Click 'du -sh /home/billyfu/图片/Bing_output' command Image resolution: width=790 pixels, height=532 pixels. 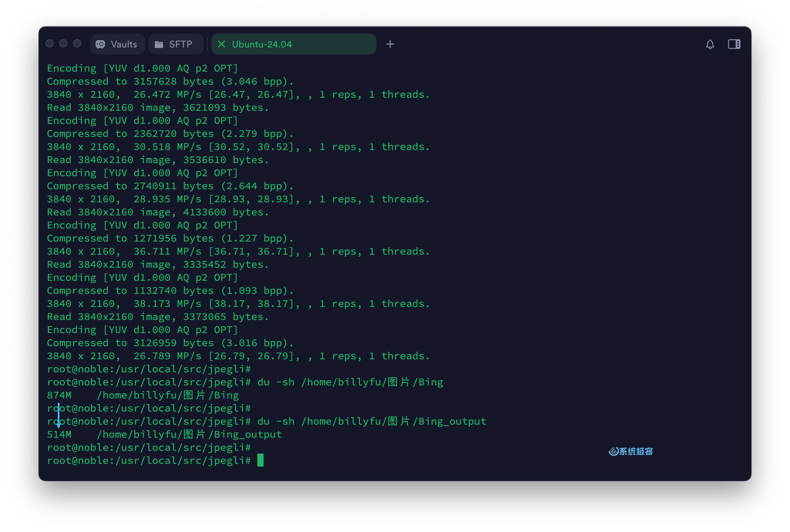tap(372, 421)
